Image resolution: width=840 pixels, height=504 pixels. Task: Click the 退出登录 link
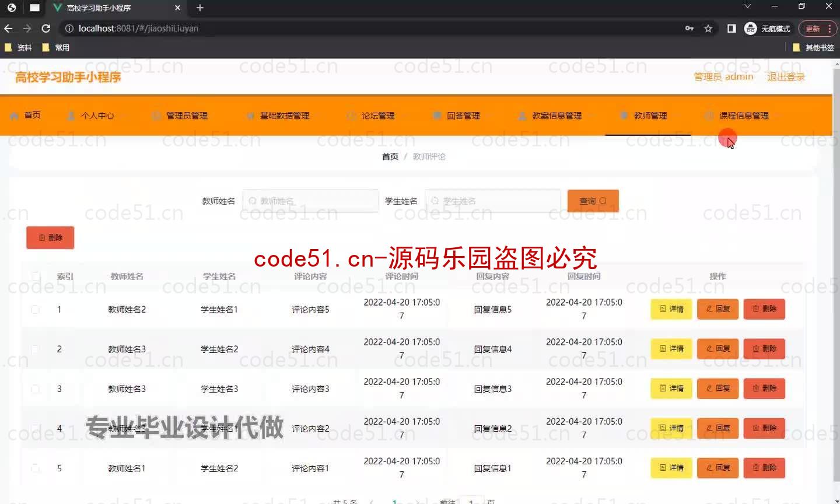tap(786, 77)
